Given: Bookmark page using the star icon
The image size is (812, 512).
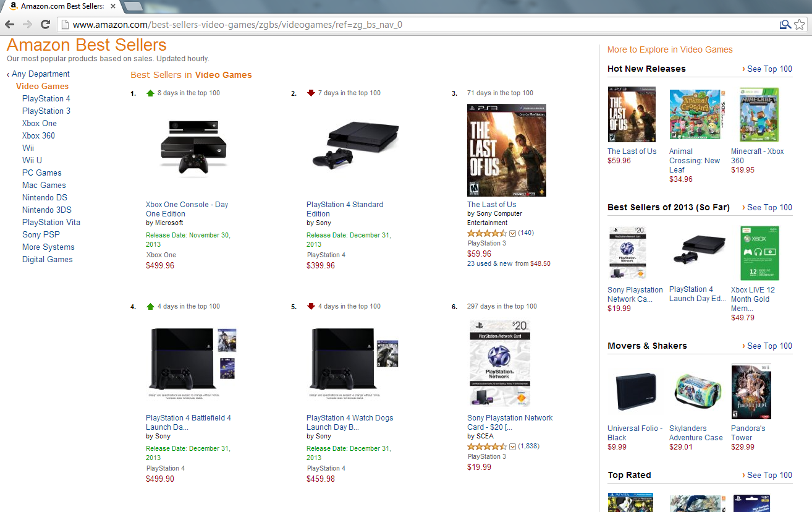Looking at the screenshot, I should click(800, 25).
